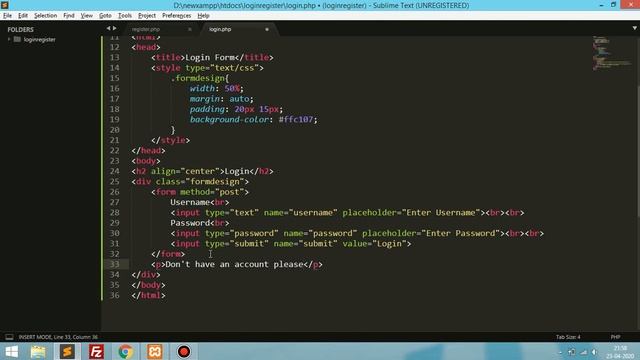Click the network signal tray icon
This screenshot has height=360, width=640.
[583, 352]
